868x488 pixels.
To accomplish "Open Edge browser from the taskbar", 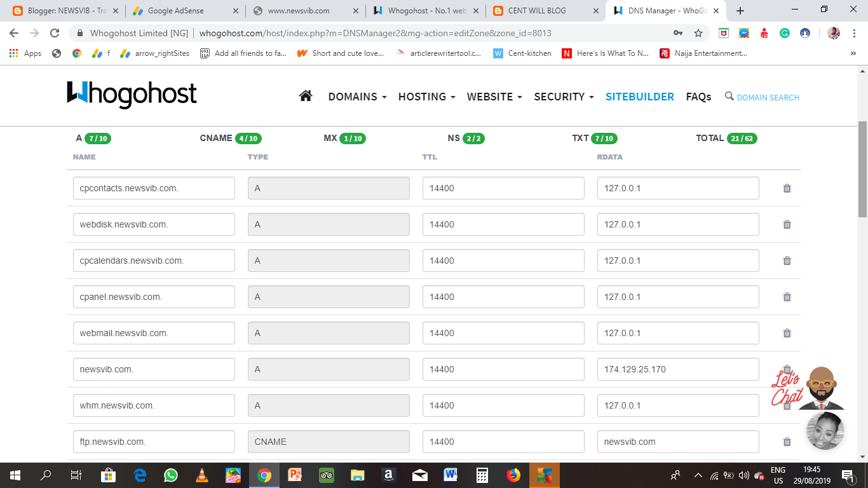I will point(140,475).
